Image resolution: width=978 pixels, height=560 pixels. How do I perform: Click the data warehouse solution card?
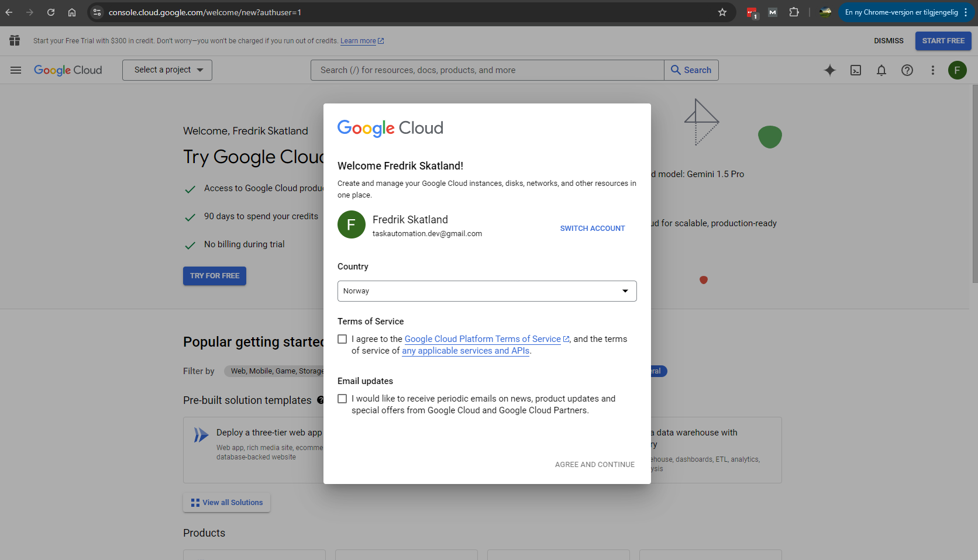click(x=716, y=450)
